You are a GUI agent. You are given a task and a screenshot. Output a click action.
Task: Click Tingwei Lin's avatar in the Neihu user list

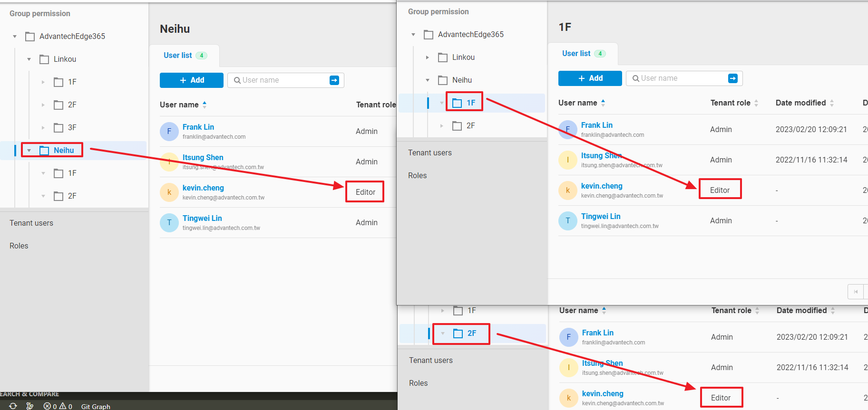[x=169, y=223]
